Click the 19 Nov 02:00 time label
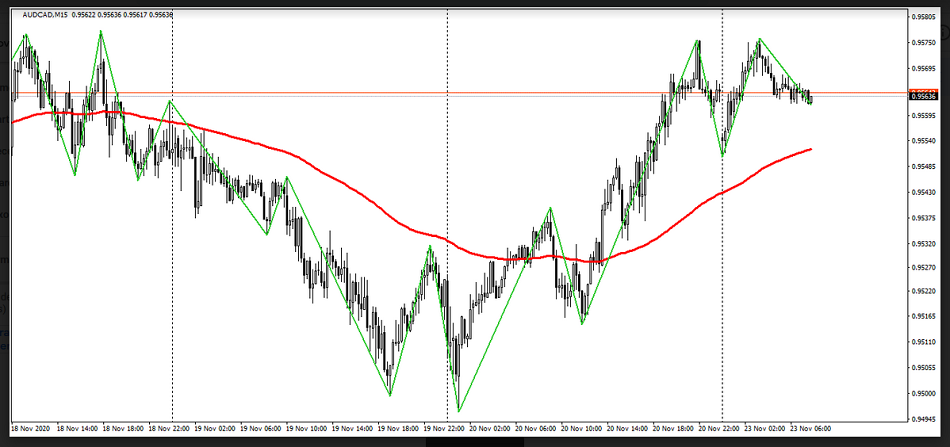 pyautogui.click(x=216, y=427)
